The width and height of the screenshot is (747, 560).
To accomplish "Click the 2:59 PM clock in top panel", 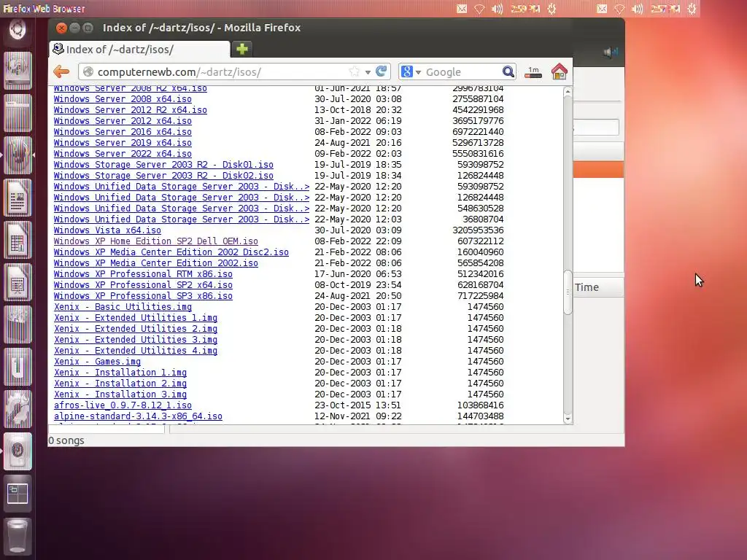I will pyautogui.click(x=525, y=9).
